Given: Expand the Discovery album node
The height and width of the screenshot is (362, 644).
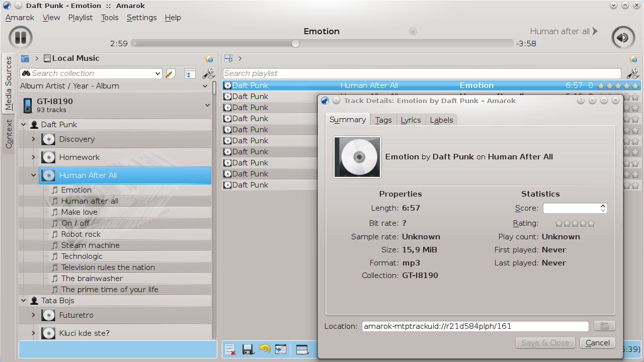Looking at the screenshot, I should [33, 139].
